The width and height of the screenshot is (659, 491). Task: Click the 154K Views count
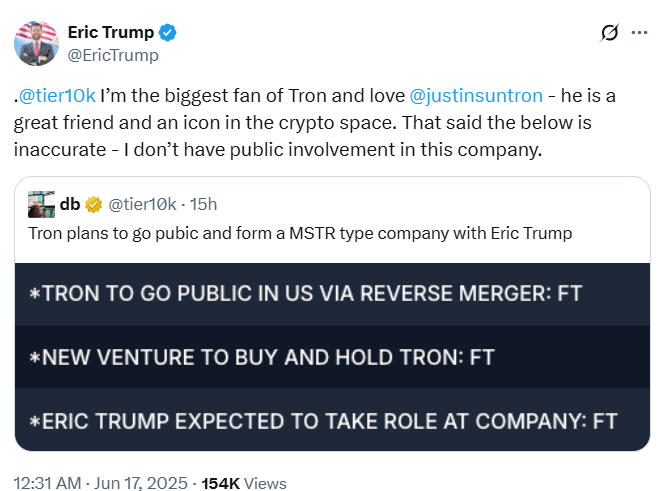click(244, 483)
